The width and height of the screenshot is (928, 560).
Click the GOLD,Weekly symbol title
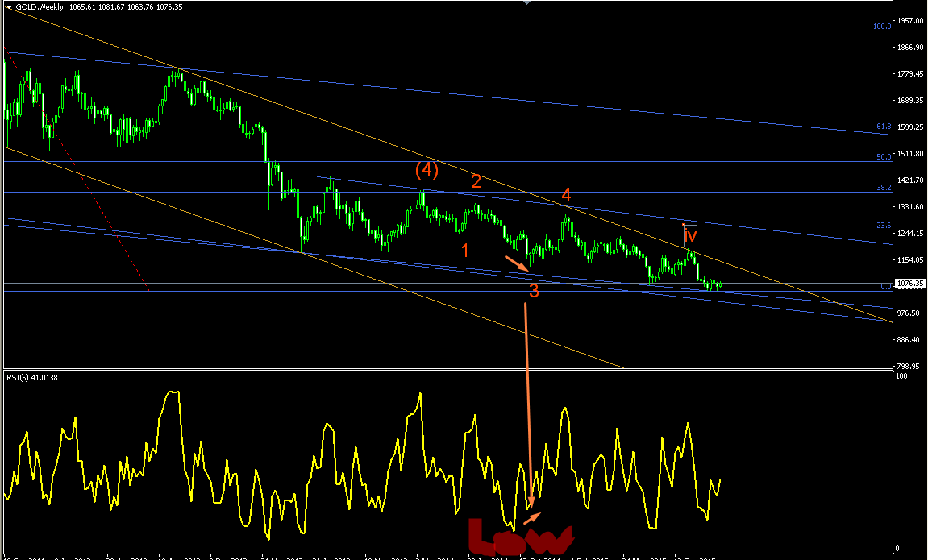click(40, 7)
